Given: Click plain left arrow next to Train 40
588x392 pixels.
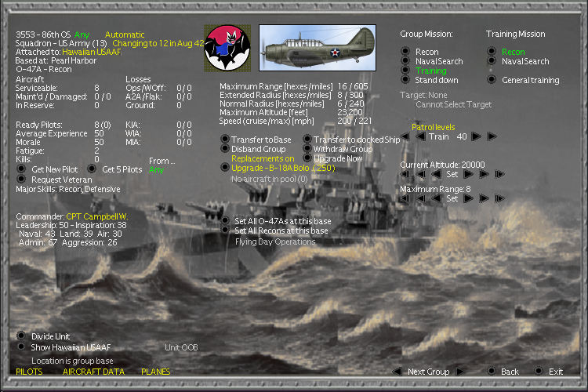Looking at the screenshot, I should pos(421,136).
